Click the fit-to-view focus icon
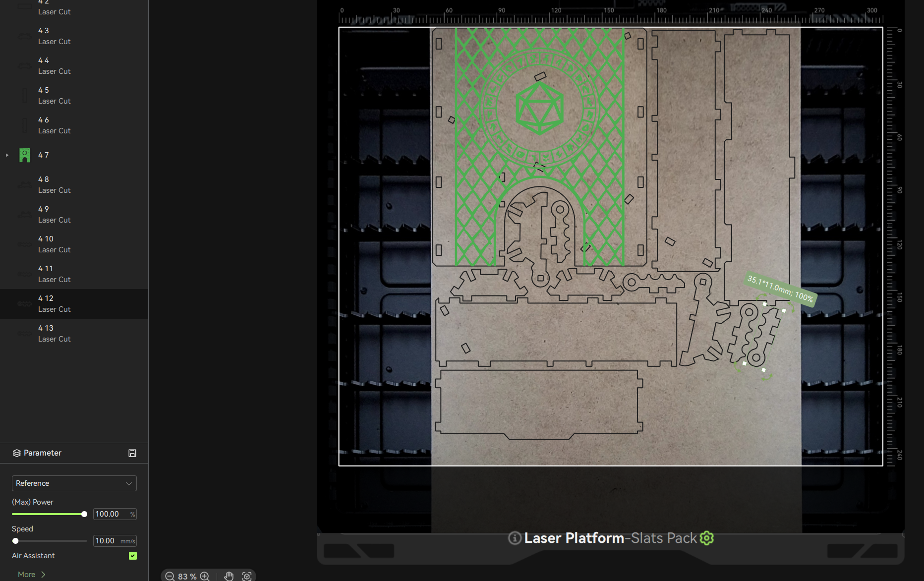 point(247,576)
